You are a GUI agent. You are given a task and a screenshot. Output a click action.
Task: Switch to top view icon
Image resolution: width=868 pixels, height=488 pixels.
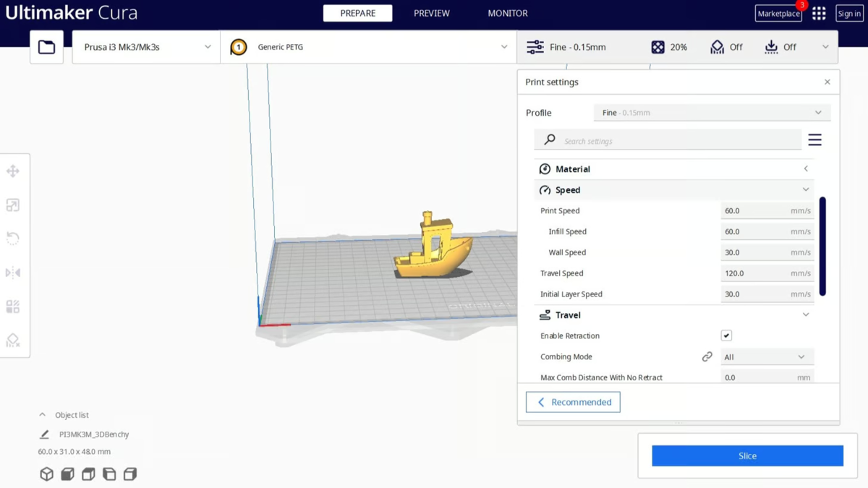pos(88,474)
